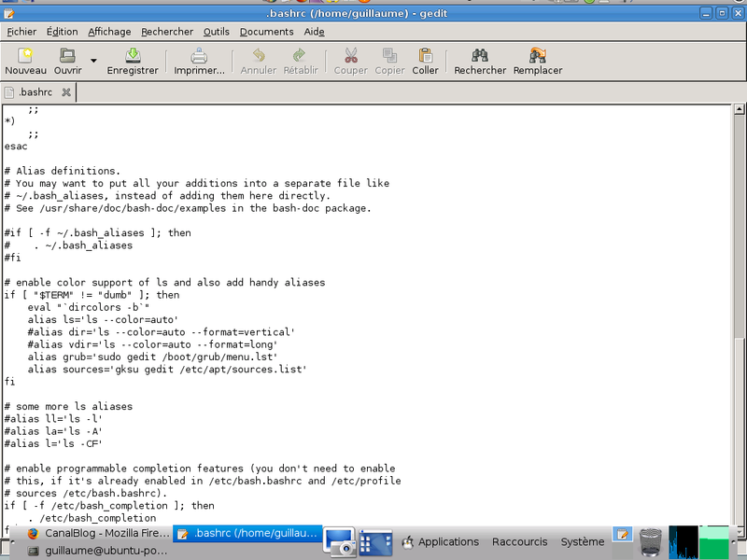Select the .bashrc document tab
Image resolution: width=747 pixels, height=560 pixels.
pos(35,92)
